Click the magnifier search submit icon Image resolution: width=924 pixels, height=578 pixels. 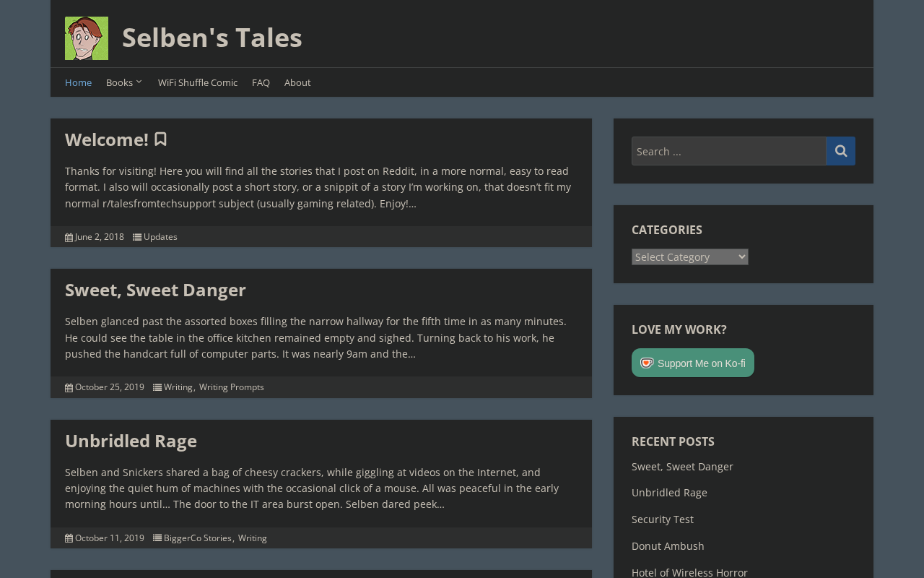tap(841, 151)
